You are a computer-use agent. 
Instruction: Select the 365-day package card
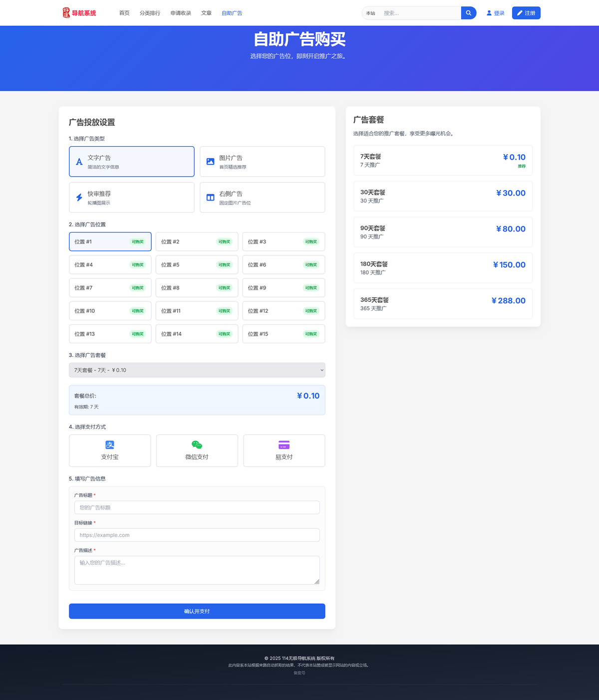pos(443,304)
